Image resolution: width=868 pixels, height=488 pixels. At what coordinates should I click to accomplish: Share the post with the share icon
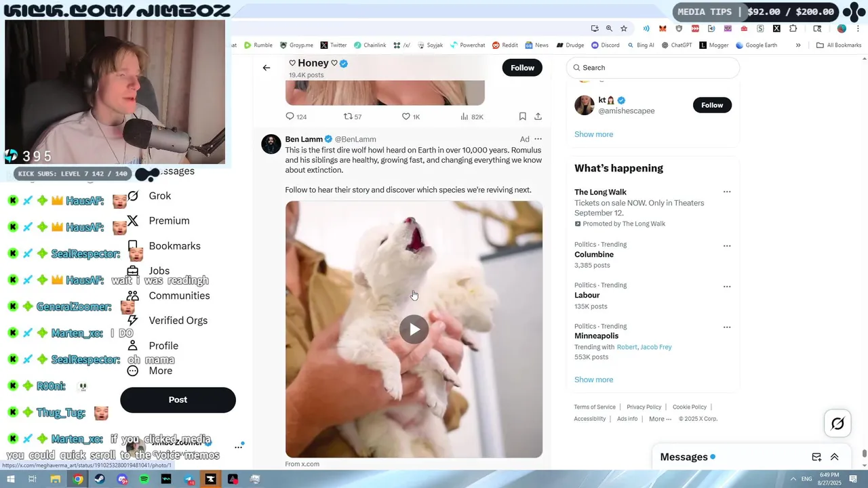[538, 117]
